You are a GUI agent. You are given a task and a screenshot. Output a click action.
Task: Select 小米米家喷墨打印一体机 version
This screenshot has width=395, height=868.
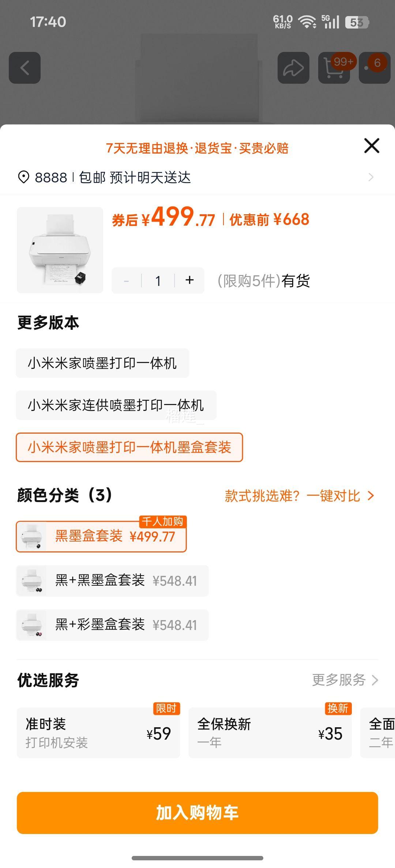click(x=102, y=363)
